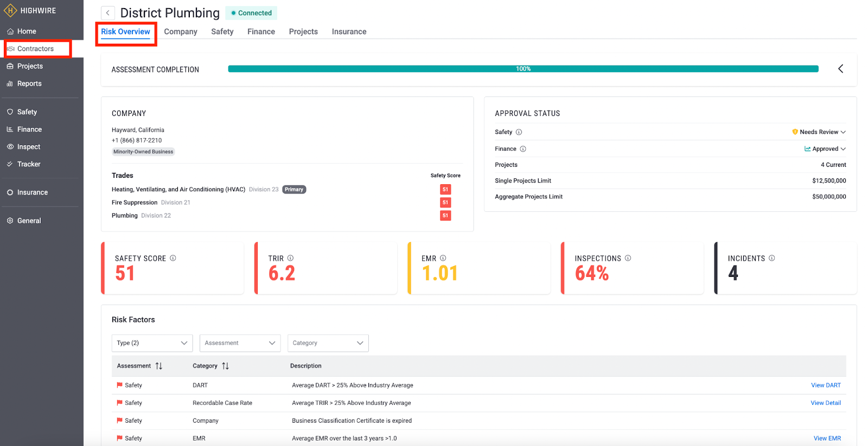Click the 4 Current projects value
The height and width of the screenshot is (446, 868).
pyautogui.click(x=833, y=165)
